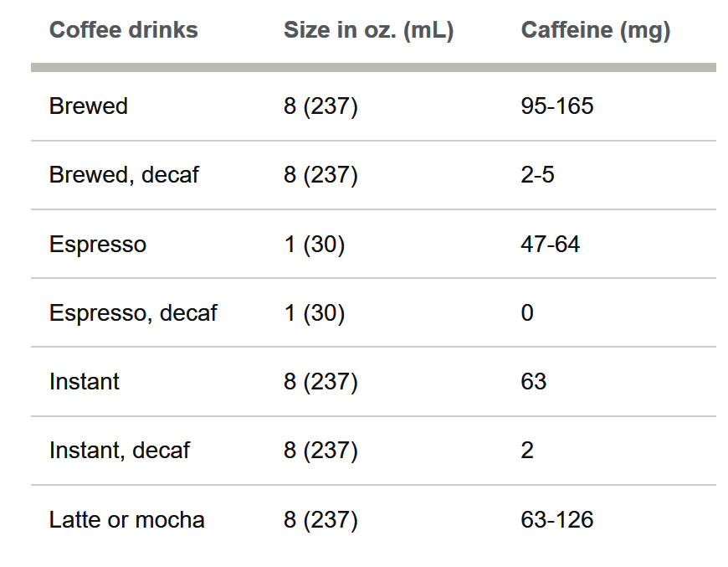Click the 2-5 caffeine value
728x567 pixels.
point(538,175)
